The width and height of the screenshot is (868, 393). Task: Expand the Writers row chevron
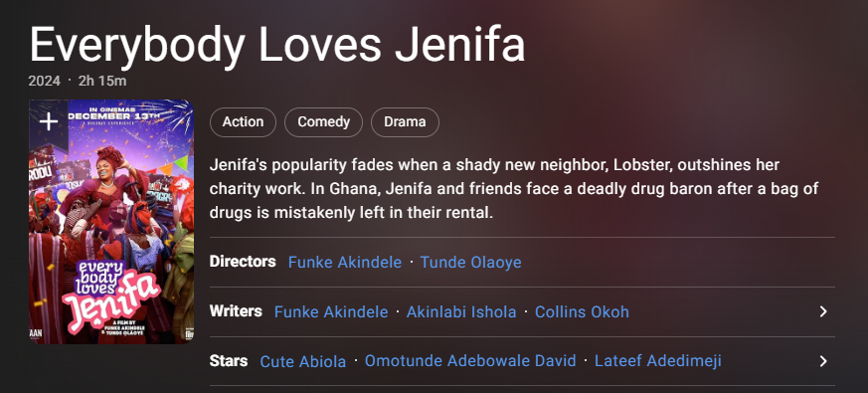(823, 311)
